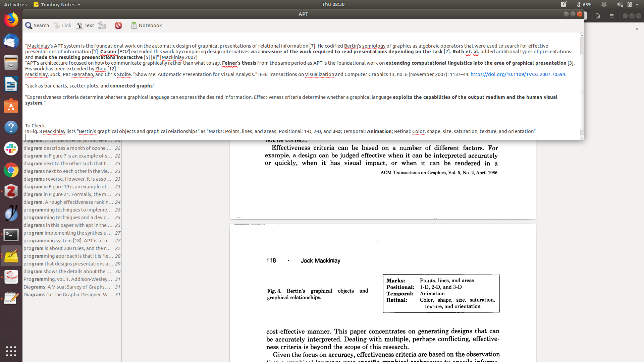Open the doi.org hyperlink in the note

pyautogui.click(x=518, y=74)
